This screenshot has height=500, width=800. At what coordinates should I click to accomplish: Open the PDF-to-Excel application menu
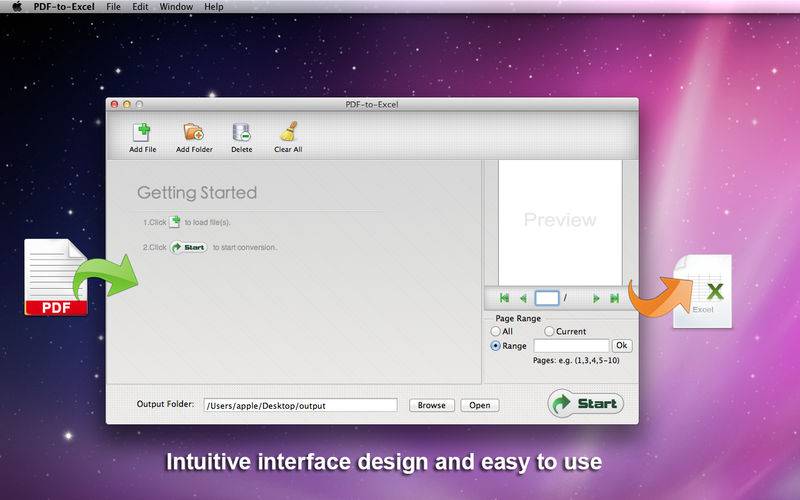(x=64, y=7)
